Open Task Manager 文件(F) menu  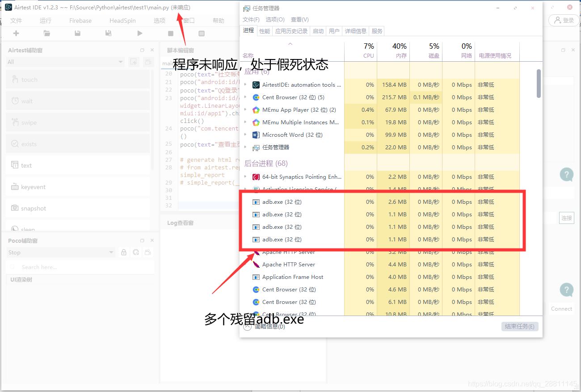pos(251,19)
